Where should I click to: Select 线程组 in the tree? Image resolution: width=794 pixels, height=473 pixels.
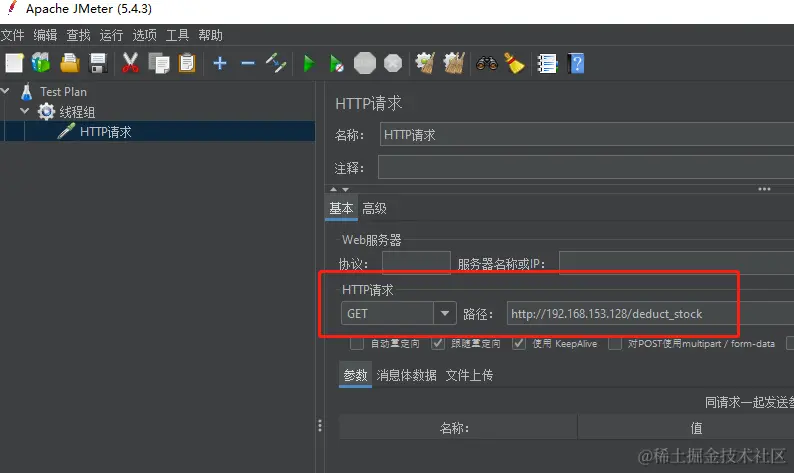77,112
